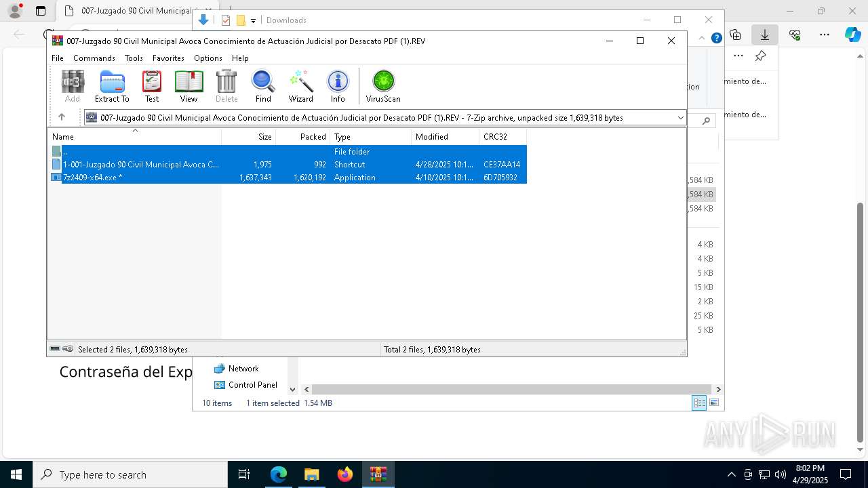Open File Explorer from the taskbar
The width and height of the screenshot is (868, 488).
(x=312, y=474)
